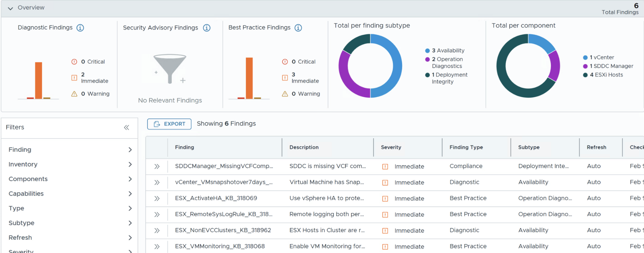Click orange Immediate bar in Best Practice chart
644x253 pixels.
tap(249, 78)
